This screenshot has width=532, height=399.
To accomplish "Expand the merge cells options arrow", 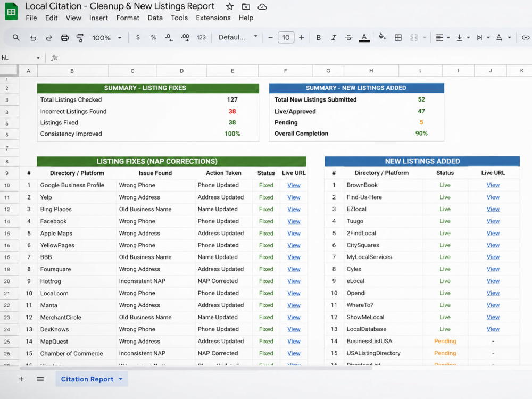I will click(425, 37).
